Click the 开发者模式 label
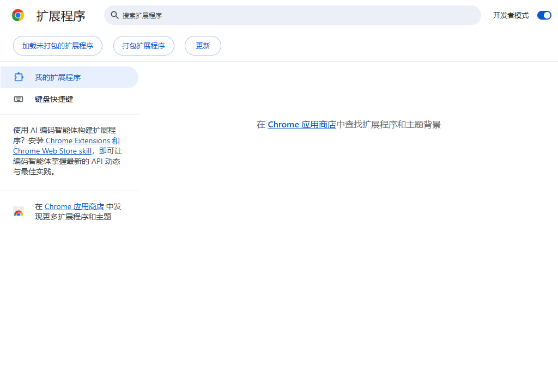Screen dimensions: 558x392 coord(511,15)
